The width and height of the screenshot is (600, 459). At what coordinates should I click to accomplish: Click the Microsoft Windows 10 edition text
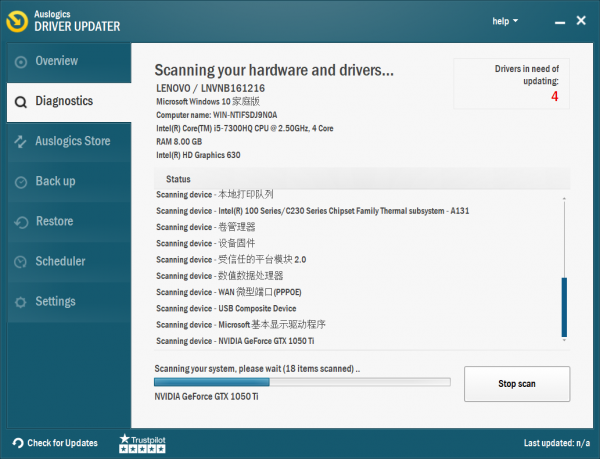click(x=208, y=101)
